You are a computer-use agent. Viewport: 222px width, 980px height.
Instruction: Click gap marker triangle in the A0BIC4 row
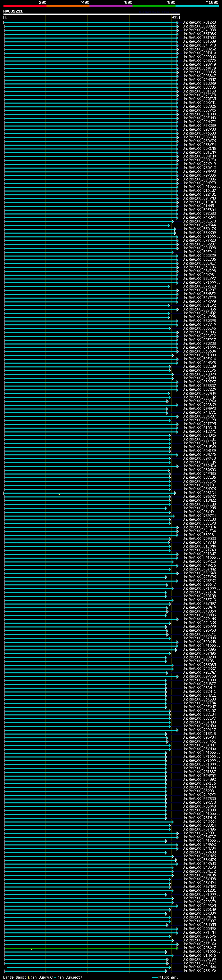coord(59,494)
